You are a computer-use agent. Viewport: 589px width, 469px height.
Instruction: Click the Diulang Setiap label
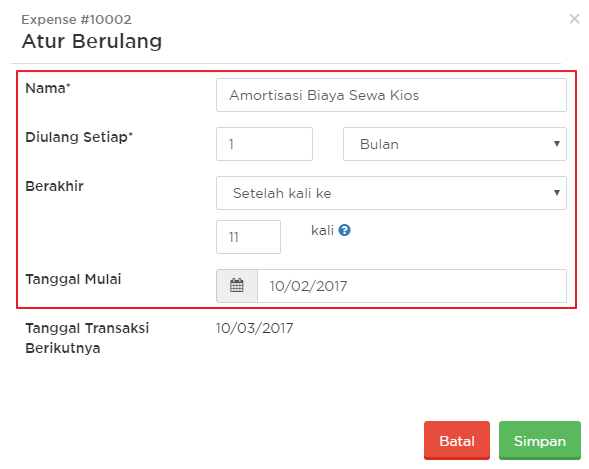79,137
